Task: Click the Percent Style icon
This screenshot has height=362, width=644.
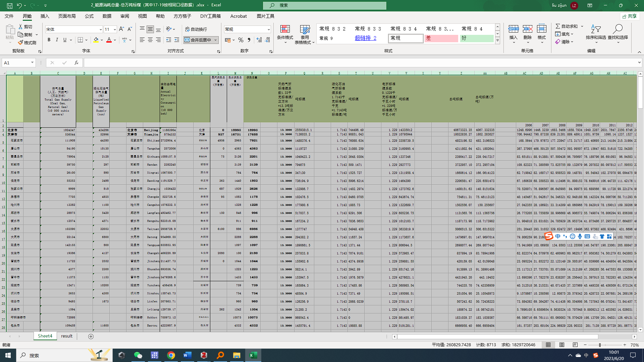Action: [x=241, y=40]
